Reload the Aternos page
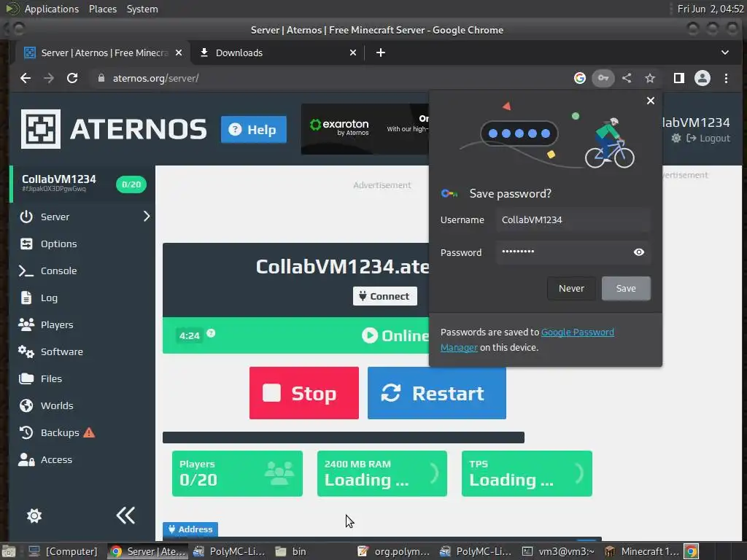Image resolution: width=747 pixels, height=560 pixels. 72,78
